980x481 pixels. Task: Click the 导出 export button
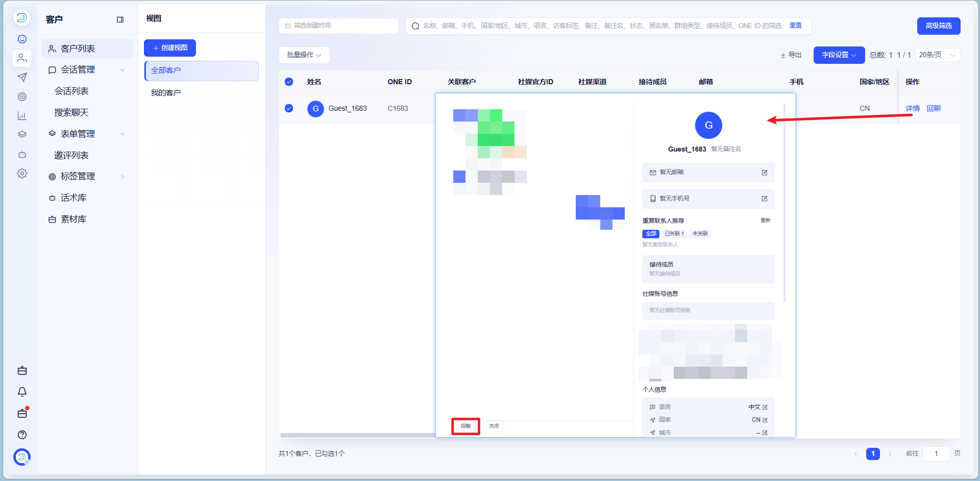point(791,55)
